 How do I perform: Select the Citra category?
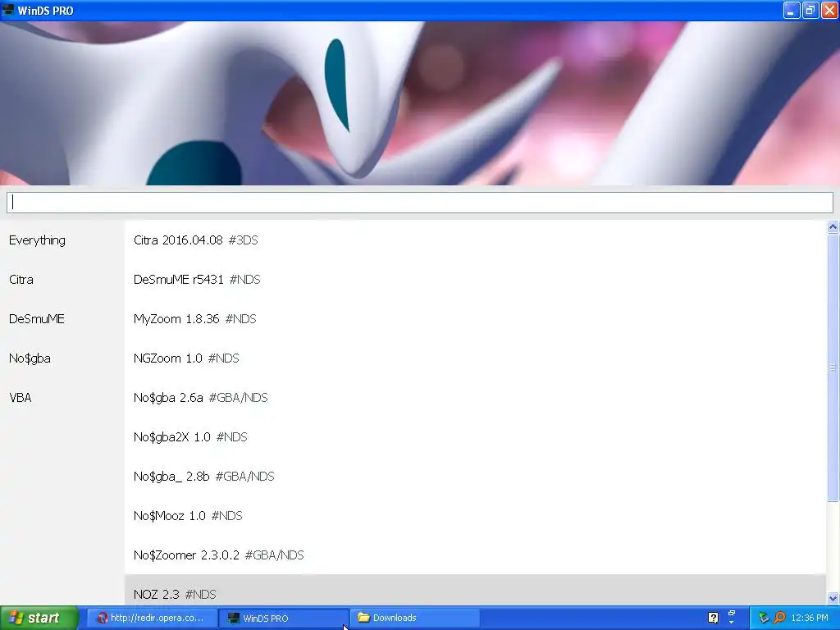pos(21,280)
